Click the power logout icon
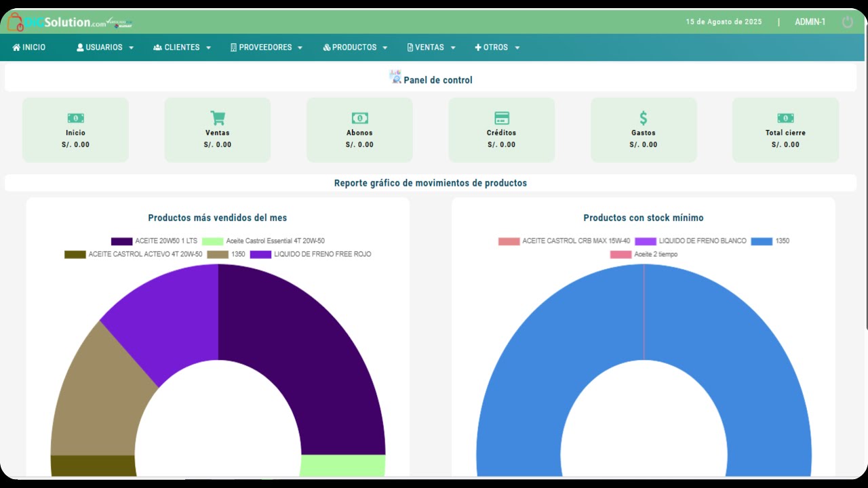The image size is (868, 488). point(848,22)
